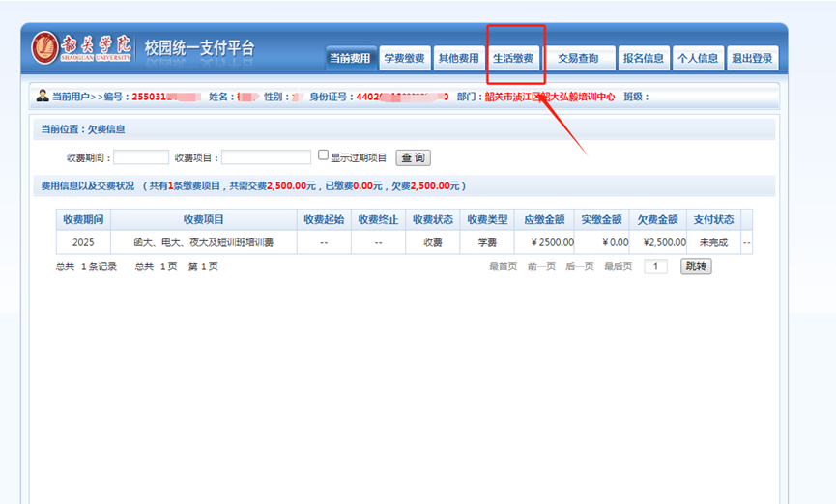
Task: Go to the 交易查询 tab
Action: [578, 58]
